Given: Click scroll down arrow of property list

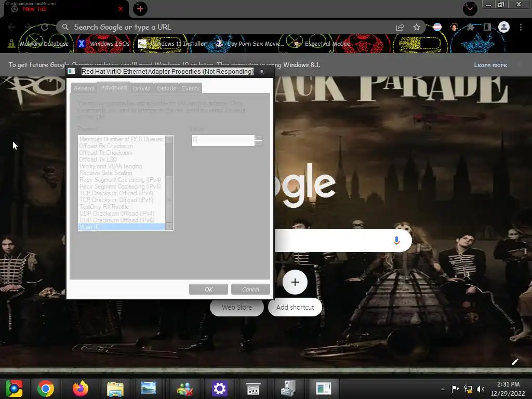Looking at the screenshot, I should click(x=169, y=227).
